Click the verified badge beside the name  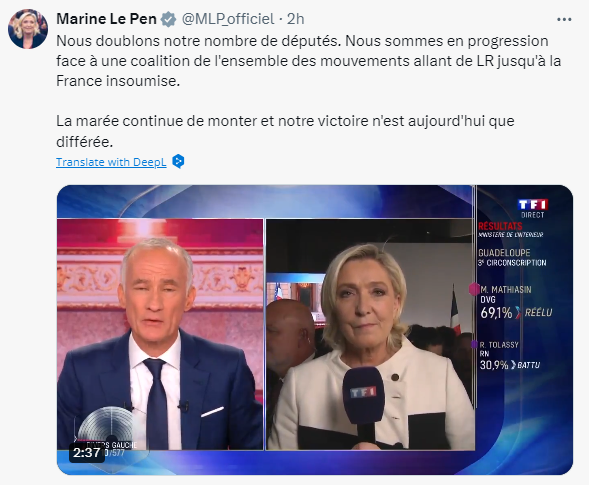pos(168,19)
